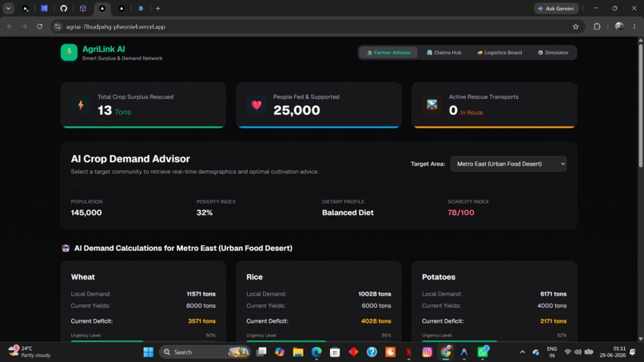
Task: Click the taskbar Search box
Action: coord(205,352)
